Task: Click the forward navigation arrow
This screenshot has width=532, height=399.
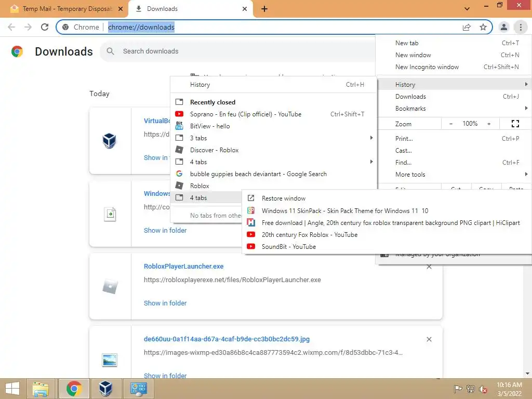Action: point(28,27)
